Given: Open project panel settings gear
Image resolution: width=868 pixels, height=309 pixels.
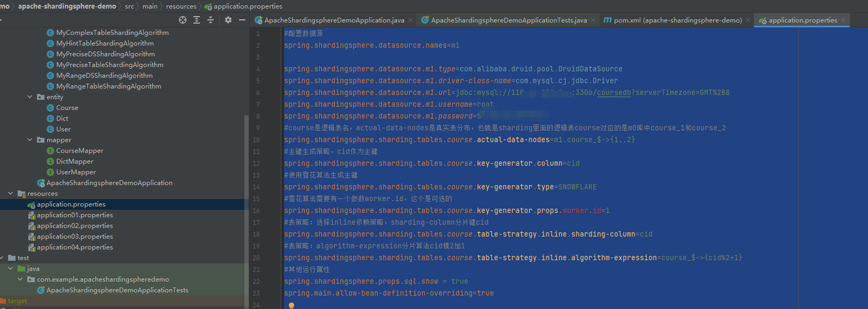Looking at the screenshot, I should 228,20.
